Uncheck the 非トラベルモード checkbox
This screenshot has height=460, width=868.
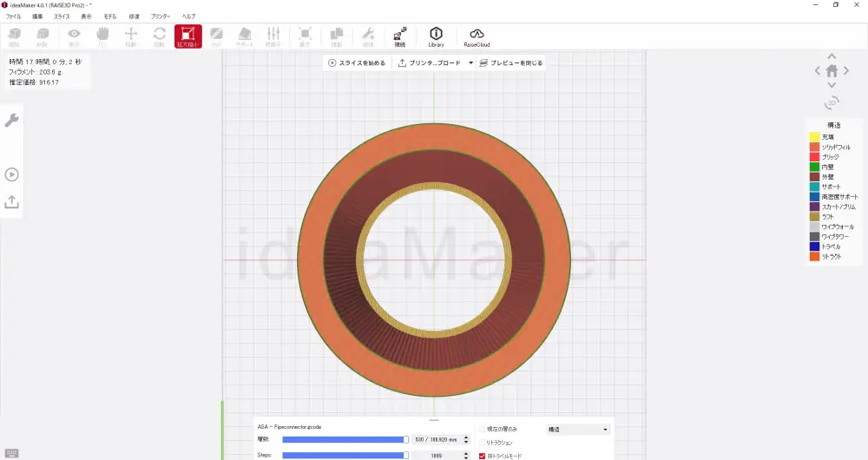pyautogui.click(x=483, y=456)
